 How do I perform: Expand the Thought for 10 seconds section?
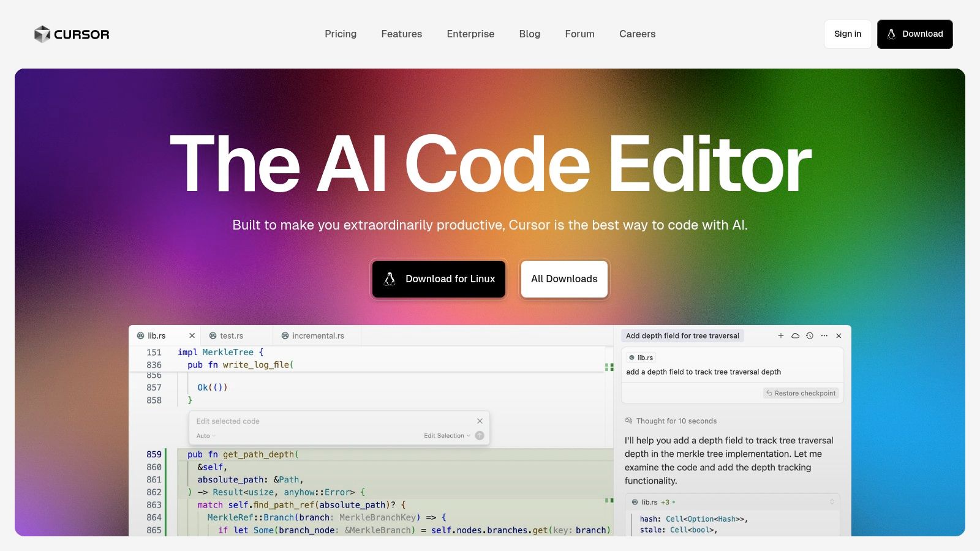pyautogui.click(x=676, y=421)
